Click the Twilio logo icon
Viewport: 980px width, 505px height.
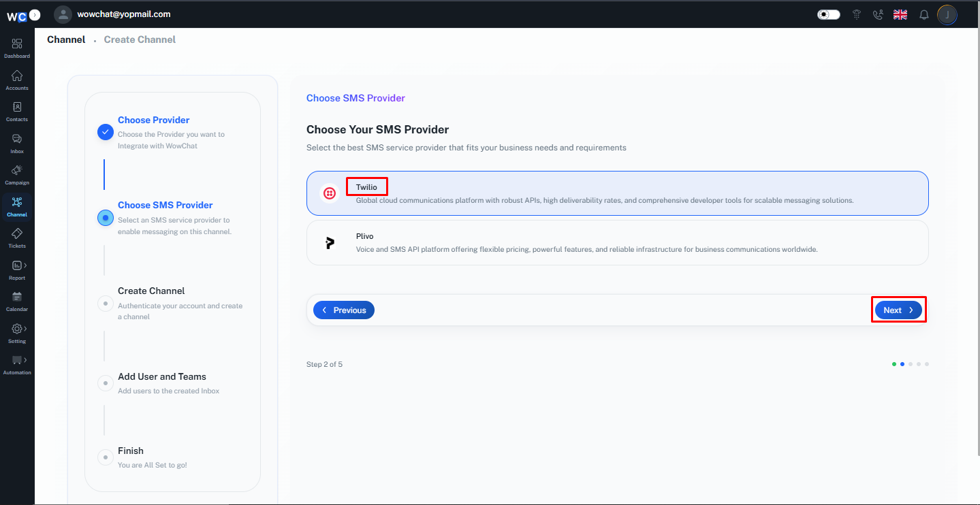click(x=330, y=193)
